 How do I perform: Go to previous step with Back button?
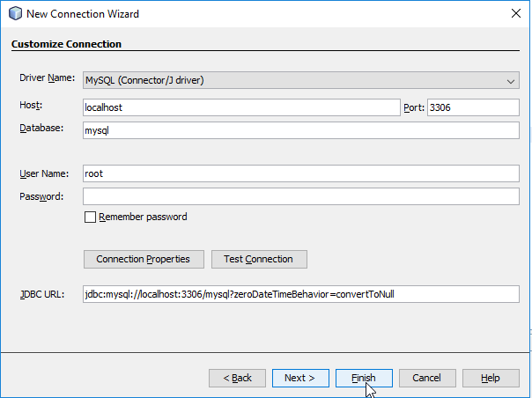point(237,378)
